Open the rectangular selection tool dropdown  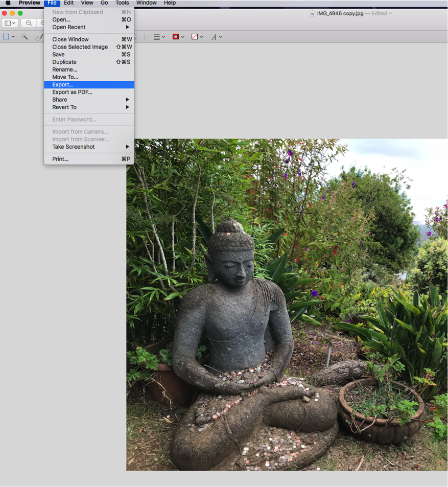pyautogui.click(x=9, y=37)
